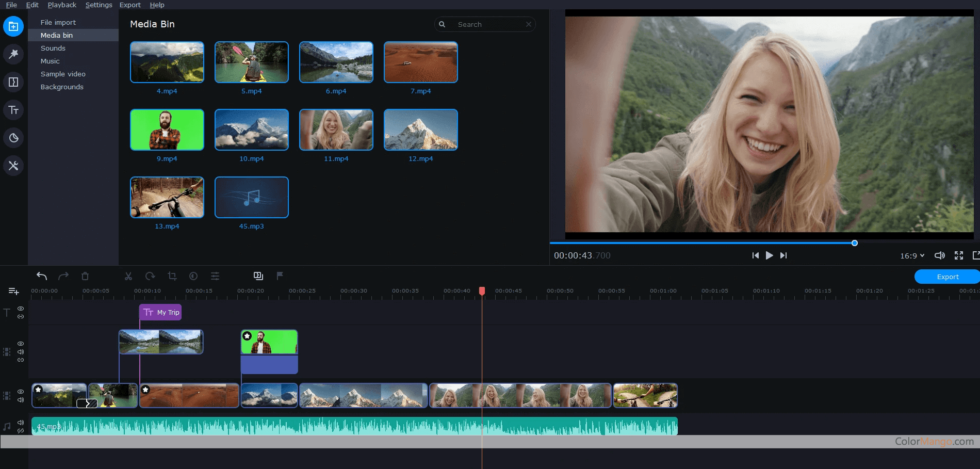980x469 pixels.
Task: Open the Transitions panel in sidebar
Action: click(13, 82)
